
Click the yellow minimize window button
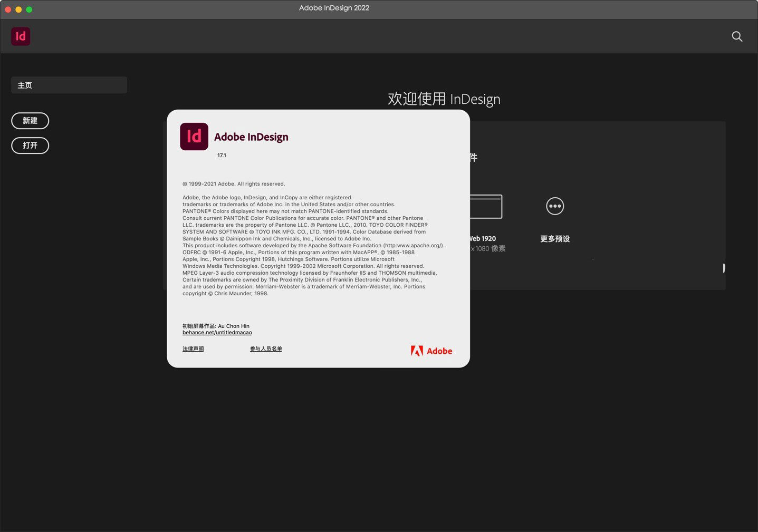click(18, 9)
